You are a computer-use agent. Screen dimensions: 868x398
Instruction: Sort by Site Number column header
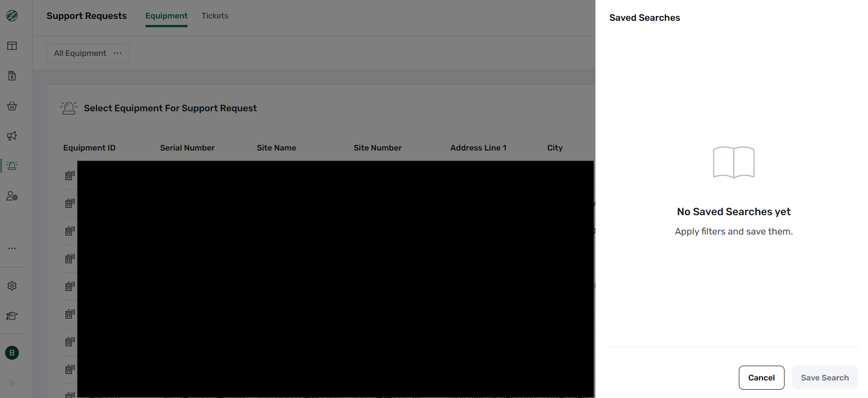[x=378, y=148]
